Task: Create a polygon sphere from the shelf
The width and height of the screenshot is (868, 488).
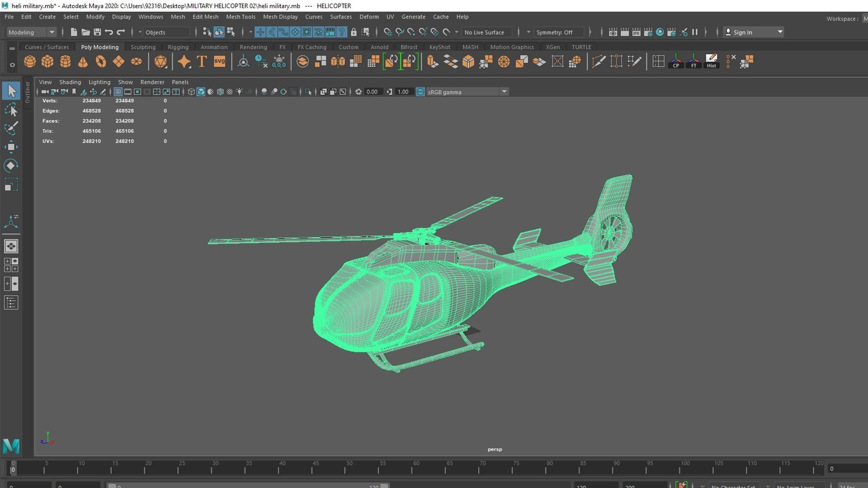Action: coord(30,61)
